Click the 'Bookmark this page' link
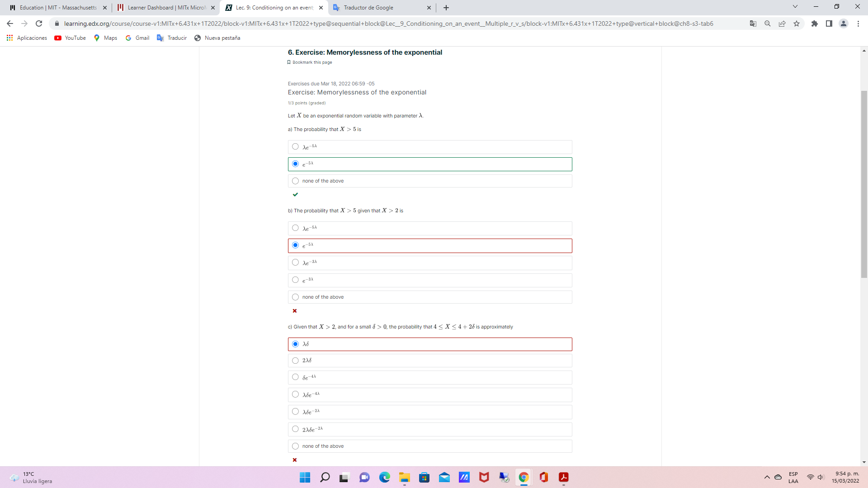Viewport: 868px width, 488px height. coord(312,62)
